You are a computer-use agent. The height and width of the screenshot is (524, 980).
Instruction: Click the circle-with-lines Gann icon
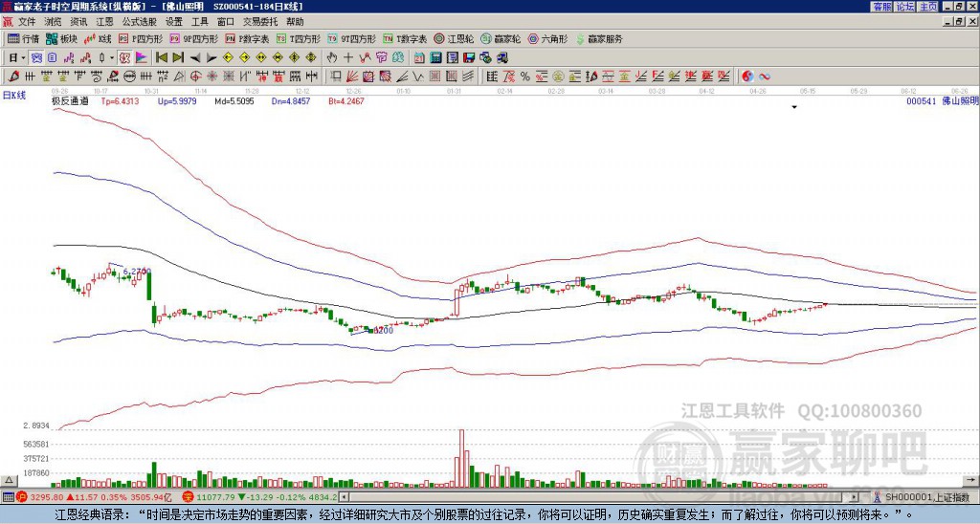(x=129, y=76)
